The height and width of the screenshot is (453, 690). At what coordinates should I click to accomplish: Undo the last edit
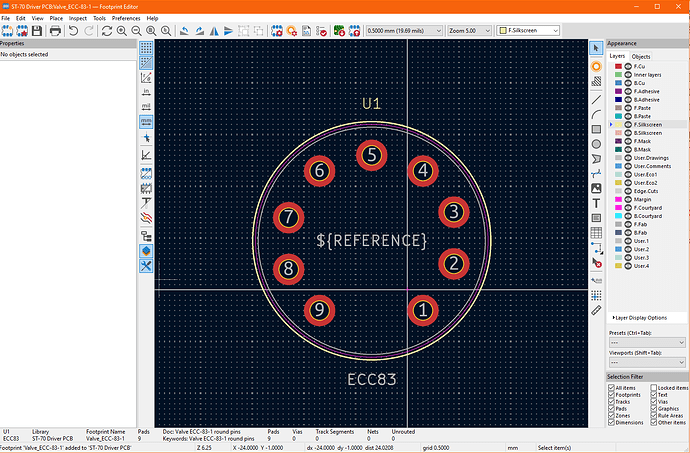[73, 30]
